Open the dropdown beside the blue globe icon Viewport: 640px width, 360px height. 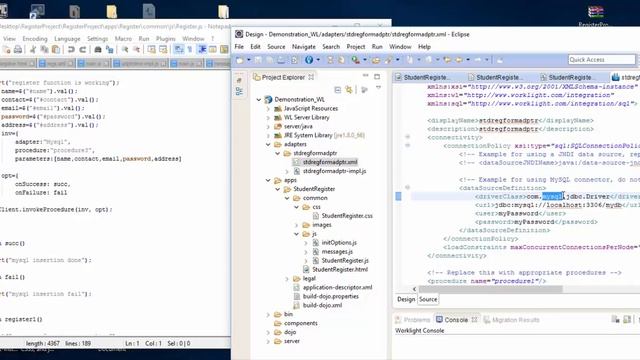318,60
